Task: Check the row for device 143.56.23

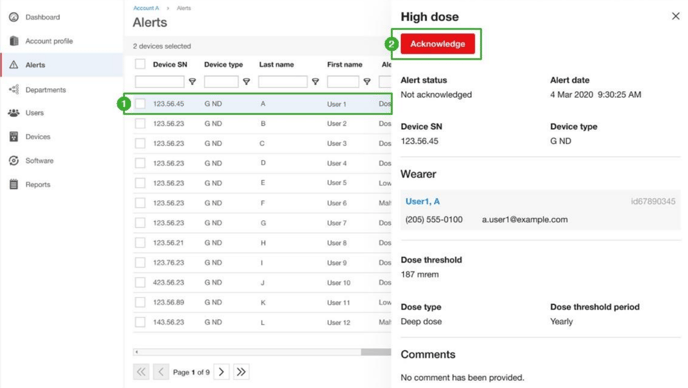Action: (140, 322)
